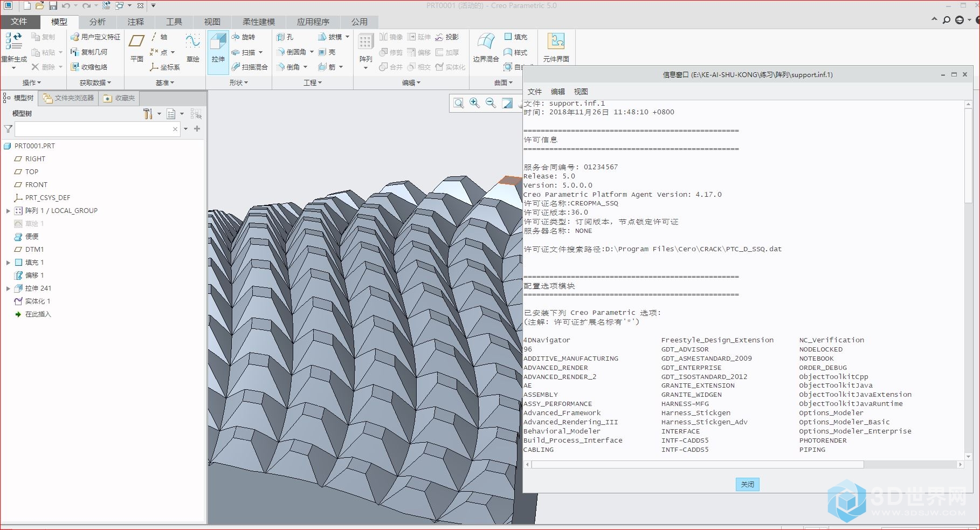Image resolution: width=980 pixels, height=530 pixels.
Task: Switch to the 分析 ribbon tab
Action: 98,22
